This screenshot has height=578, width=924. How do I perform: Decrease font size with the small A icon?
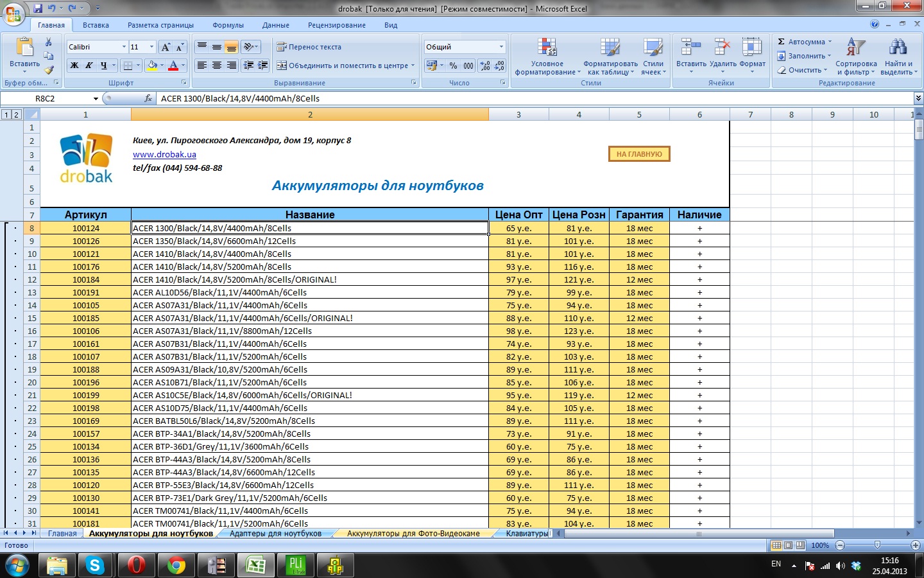(x=180, y=47)
